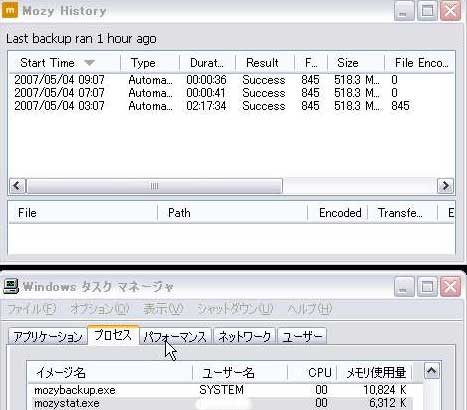467x410 pixels.
Task: Click the right arrow of Mozy horizontal scrollbar
Action: (445, 186)
